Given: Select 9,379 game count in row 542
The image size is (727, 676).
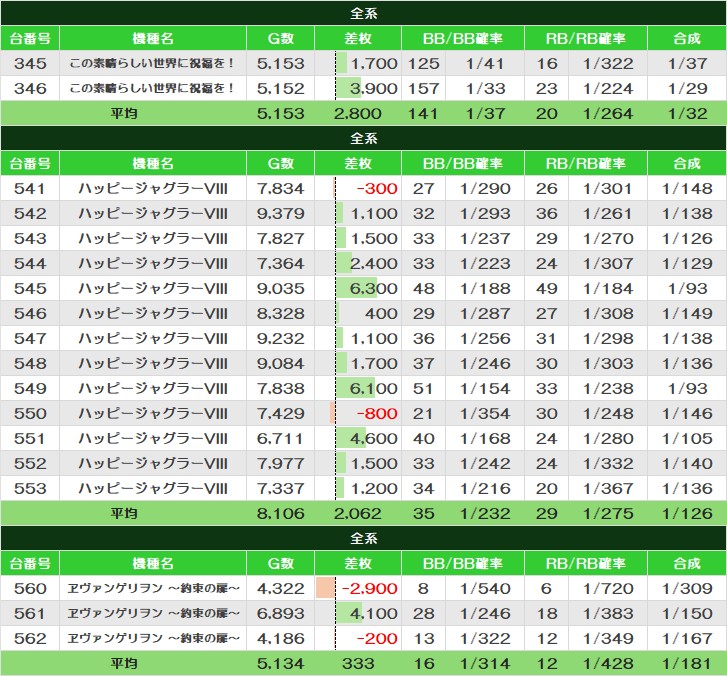Looking at the screenshot, I should tap(281, 213).
